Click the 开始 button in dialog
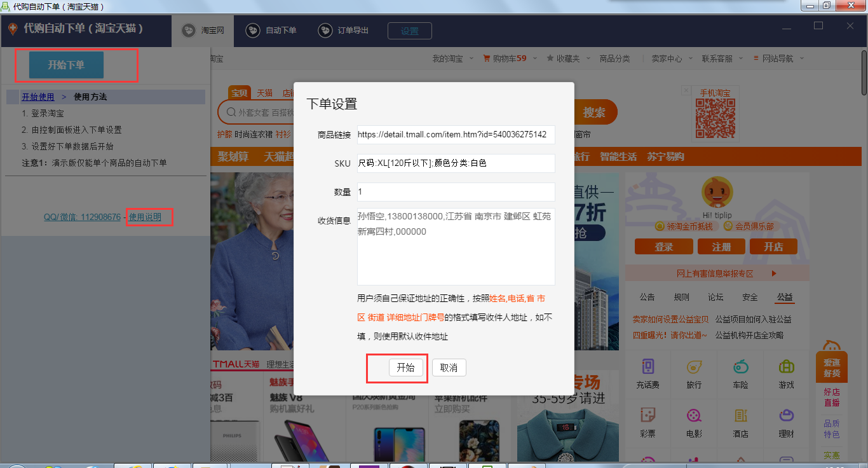 click(x=405, y=368)
